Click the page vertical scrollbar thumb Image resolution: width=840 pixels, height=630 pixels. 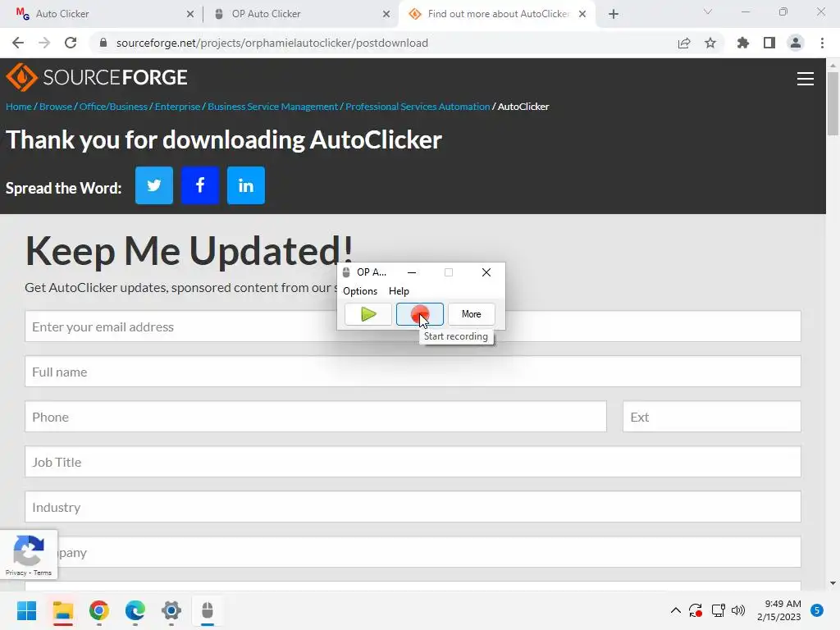[833, 104]
